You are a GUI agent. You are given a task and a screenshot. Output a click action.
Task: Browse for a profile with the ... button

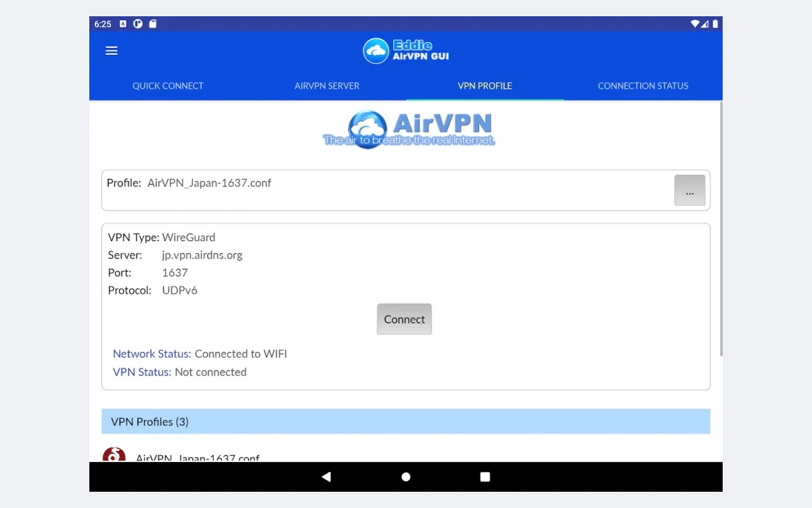pyautogui.click(x=690, y=190)
